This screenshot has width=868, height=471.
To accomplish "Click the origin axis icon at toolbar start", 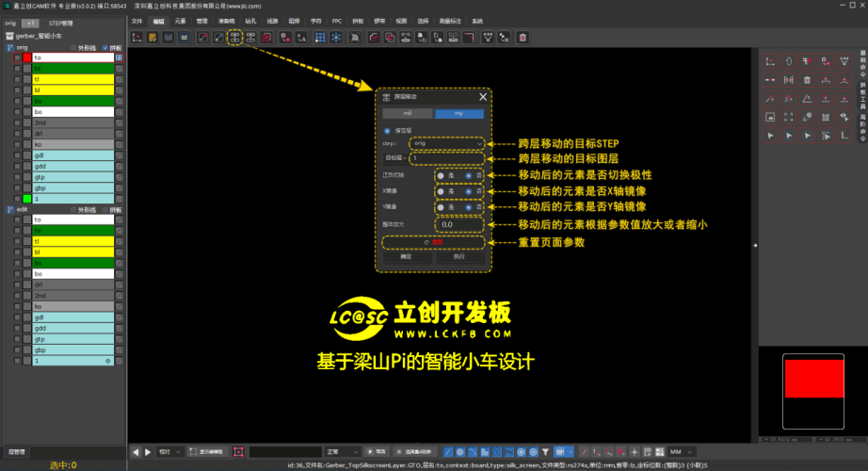I will (x=137, y=38).
